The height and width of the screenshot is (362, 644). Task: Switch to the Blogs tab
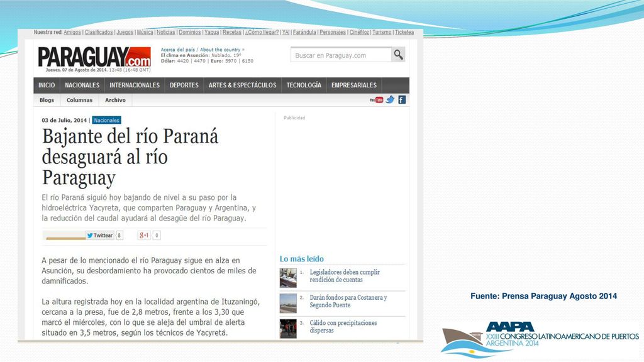(x=47, y=100)
